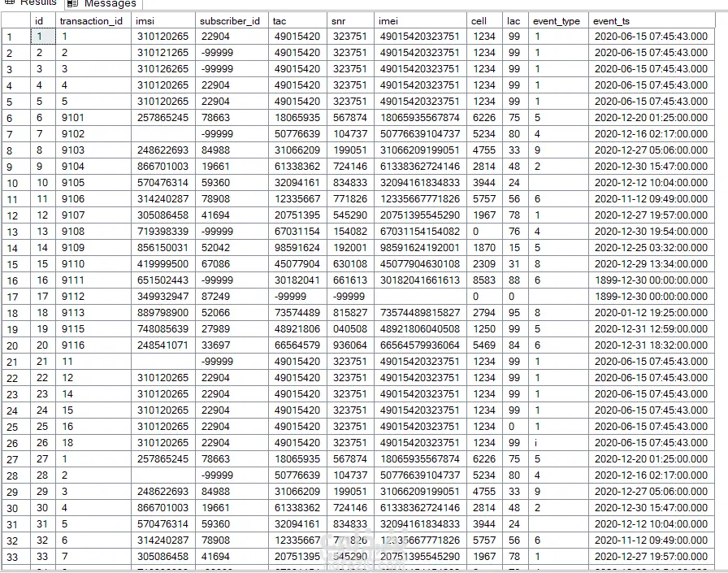Click imsi cell 719398339

163,232
